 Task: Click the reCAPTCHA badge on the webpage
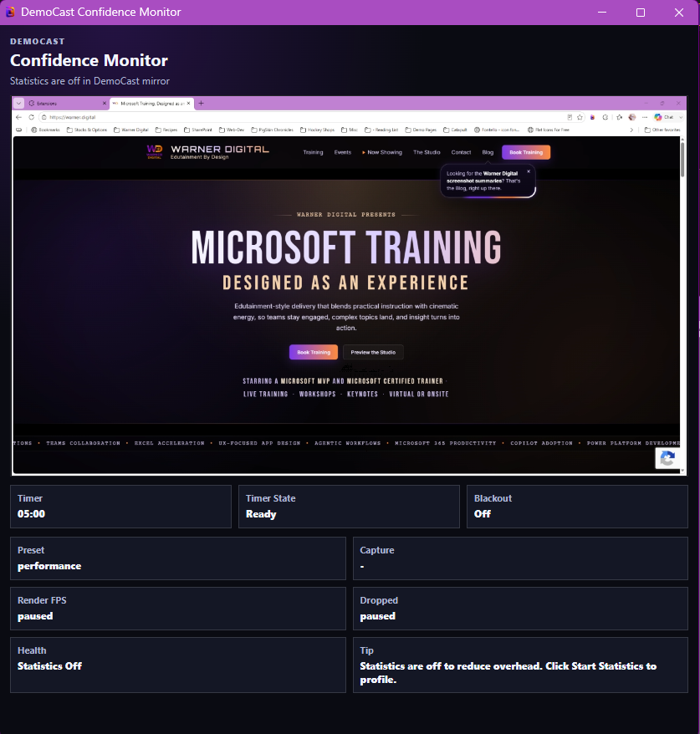pos(667,458)
